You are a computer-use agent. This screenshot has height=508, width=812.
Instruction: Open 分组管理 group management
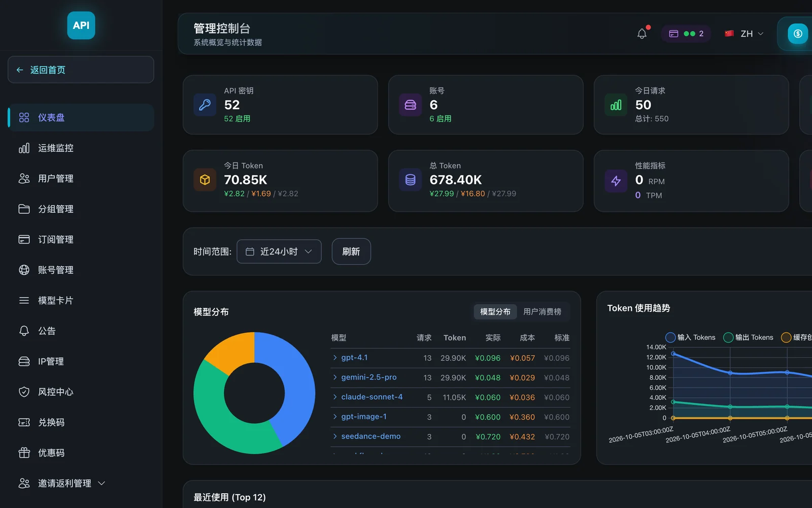coord(81,209)
